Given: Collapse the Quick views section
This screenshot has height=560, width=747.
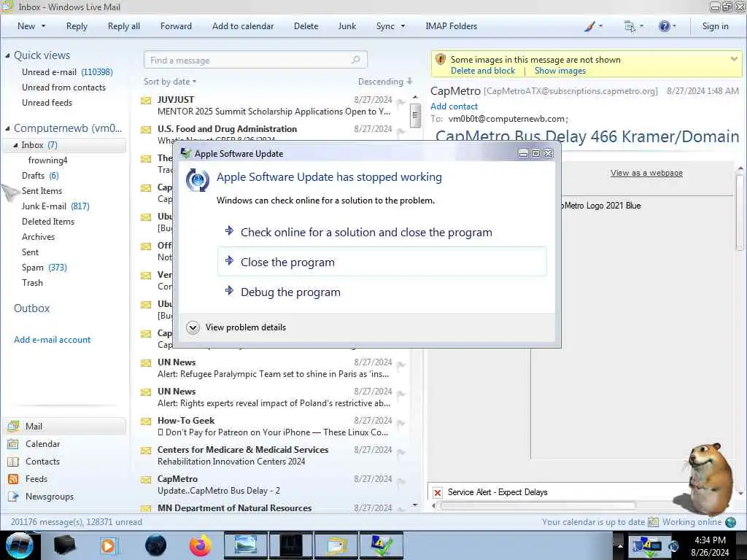Looking at the screenshot, I should (7, 55).
